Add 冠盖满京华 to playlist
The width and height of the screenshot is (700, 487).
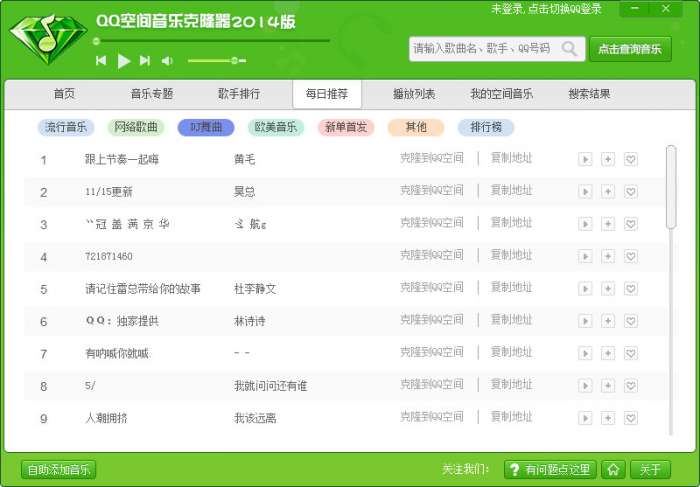(x=608, y=224)
